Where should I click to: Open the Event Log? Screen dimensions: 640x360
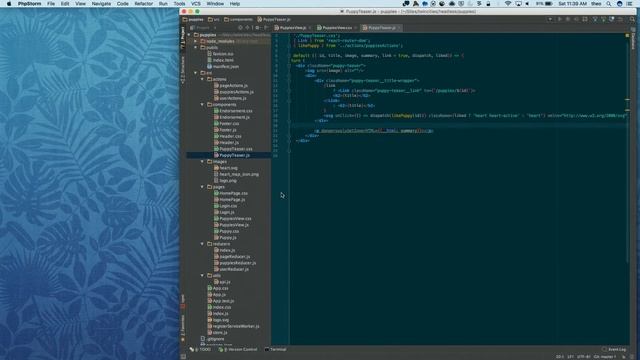[614, 350]
